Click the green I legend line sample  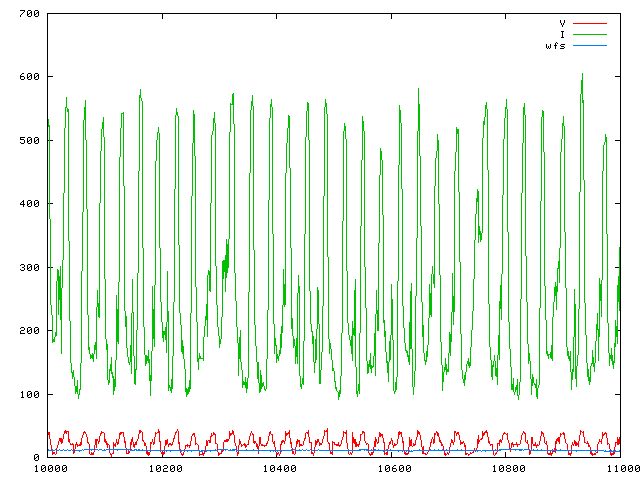tap(590, 34)
